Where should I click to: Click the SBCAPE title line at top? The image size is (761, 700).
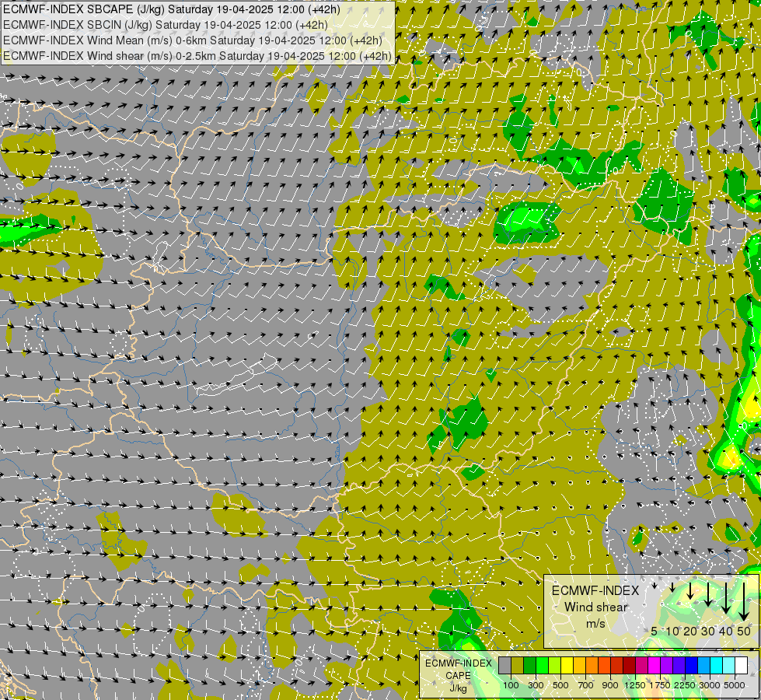click(172, 9)
